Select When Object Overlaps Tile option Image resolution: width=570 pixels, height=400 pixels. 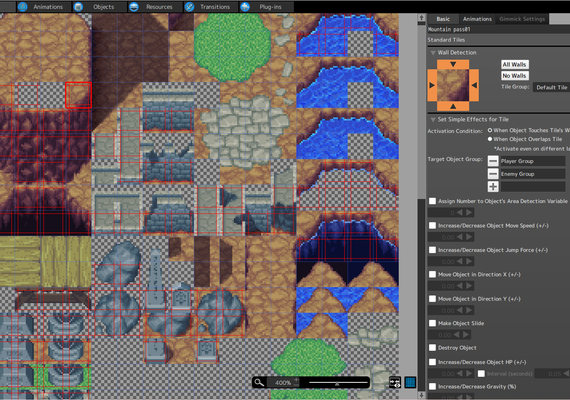(490, 139)
